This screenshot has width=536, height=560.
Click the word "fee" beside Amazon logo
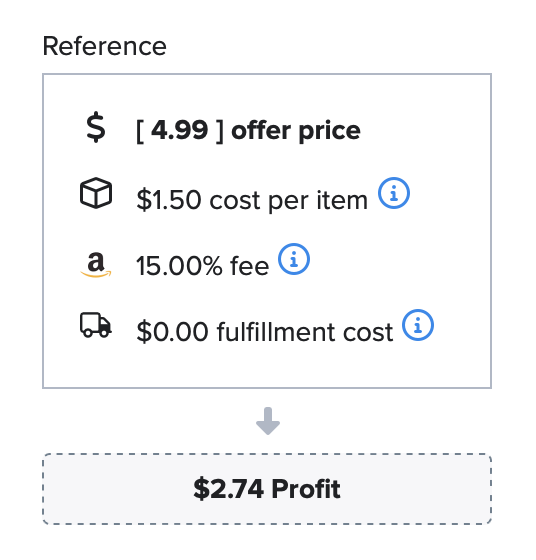coord(250,266)
